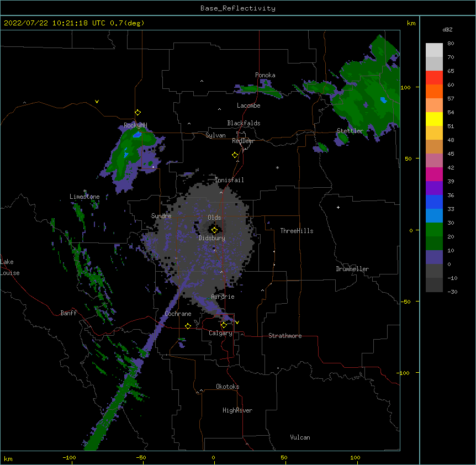Select the Limestone label
Image resolution: width=476 pixels, height=465 pixels.
84,197
